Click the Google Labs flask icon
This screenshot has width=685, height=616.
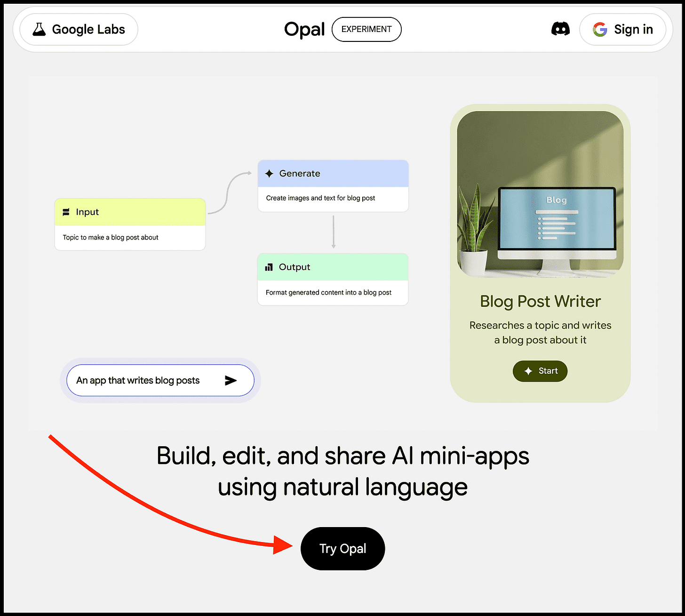click(x=39, y=29)
